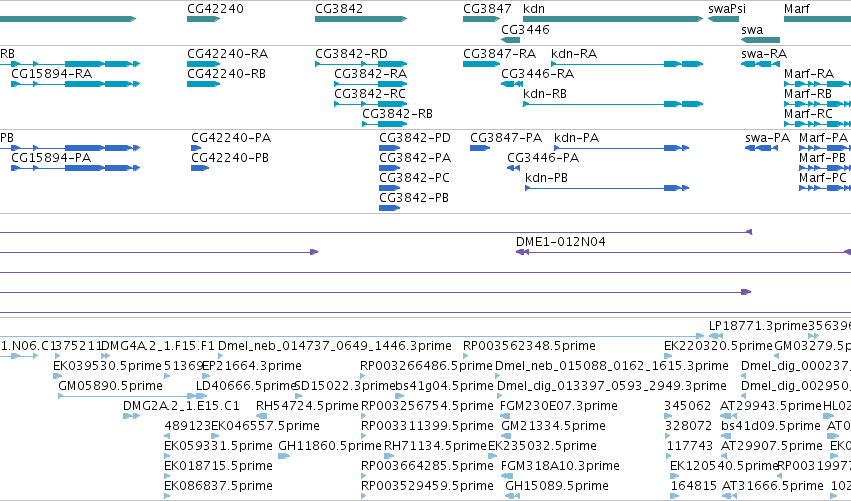Open the CG3847 gene label
Screen dimensions: 851x501
[x=487, y=9]
